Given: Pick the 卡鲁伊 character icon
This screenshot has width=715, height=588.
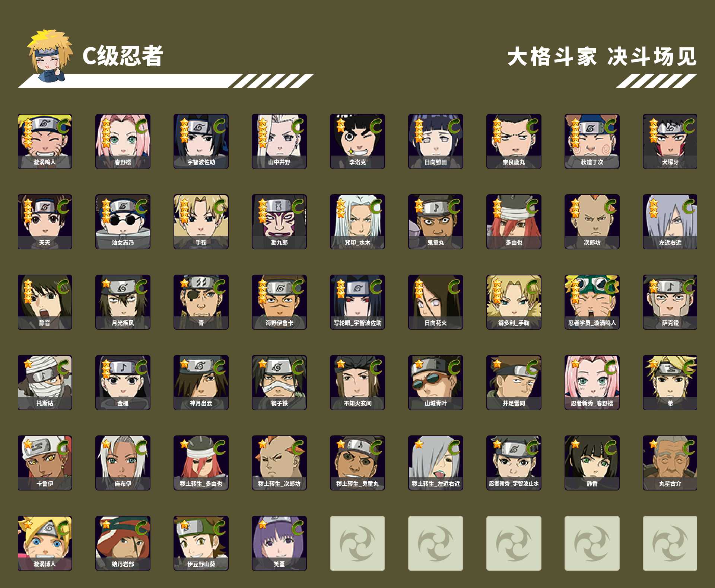Looking at the screenshot, I should point(45,463).
